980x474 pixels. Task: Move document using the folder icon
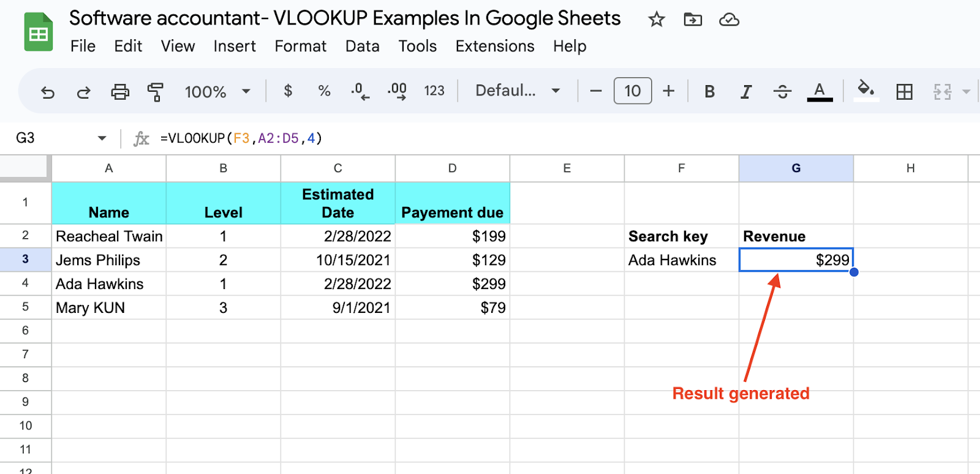coord(693,20)
